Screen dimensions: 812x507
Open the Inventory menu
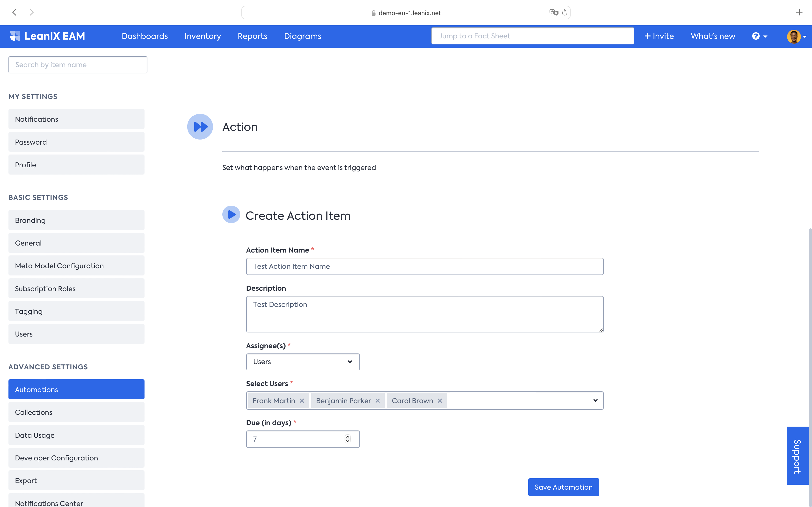pyautogui.click(x=203, y=36)
